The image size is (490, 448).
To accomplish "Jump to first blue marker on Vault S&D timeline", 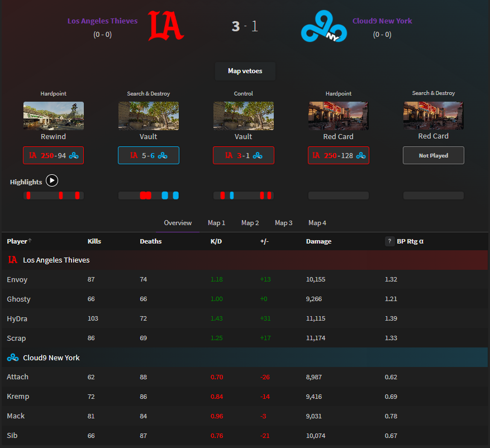I will pos(165,196).
